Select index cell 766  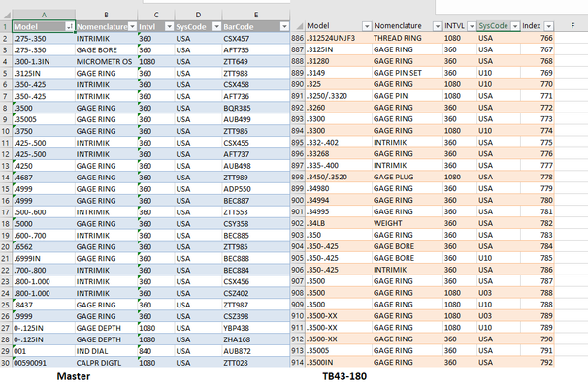[538, 38]
